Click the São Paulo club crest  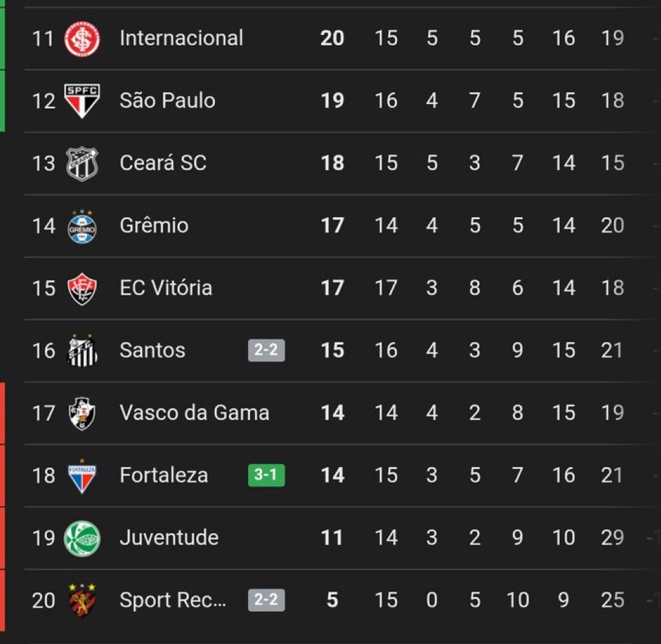(82, 101)
